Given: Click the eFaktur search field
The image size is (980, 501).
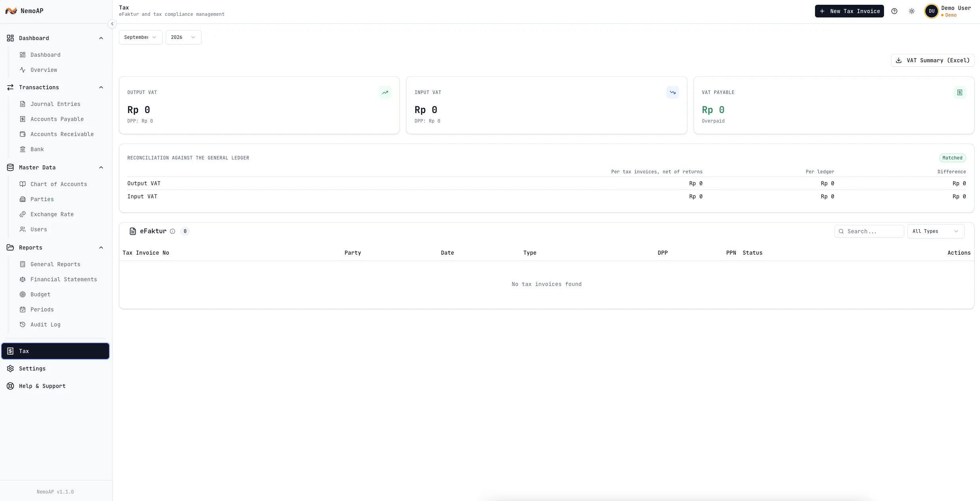Looking at the screenshot, I should (x=869, y=231).
